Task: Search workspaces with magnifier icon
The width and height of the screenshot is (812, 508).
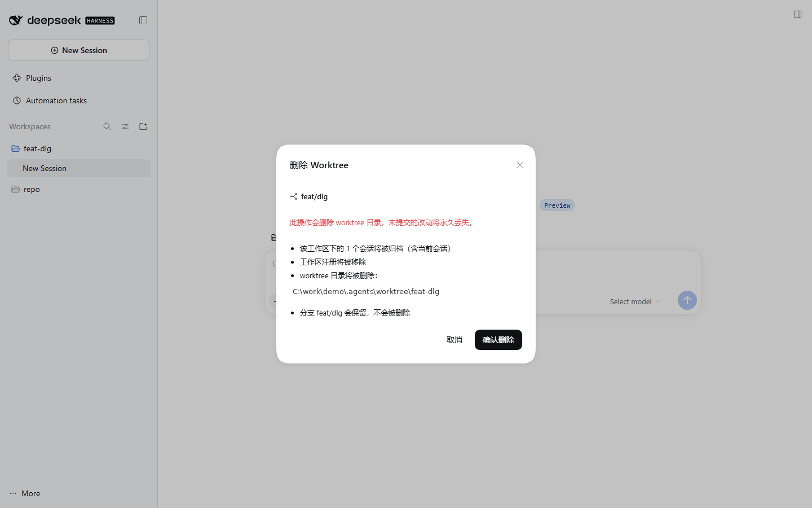Action: point(107,126)
